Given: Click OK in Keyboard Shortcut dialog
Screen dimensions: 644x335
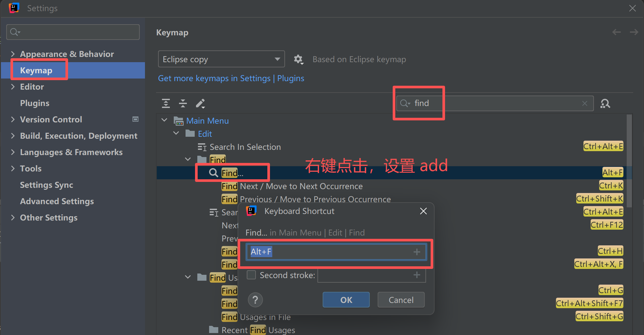Looking at the screenshot, I should click(346, 300).
